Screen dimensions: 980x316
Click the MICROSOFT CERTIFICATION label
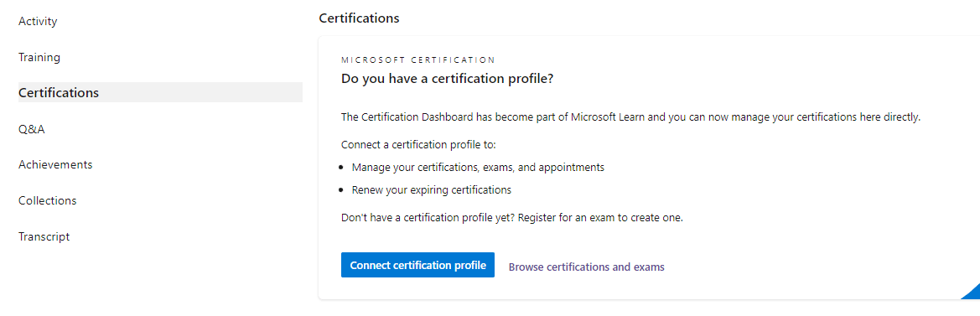pyautogui.click(x=418, y=60)
